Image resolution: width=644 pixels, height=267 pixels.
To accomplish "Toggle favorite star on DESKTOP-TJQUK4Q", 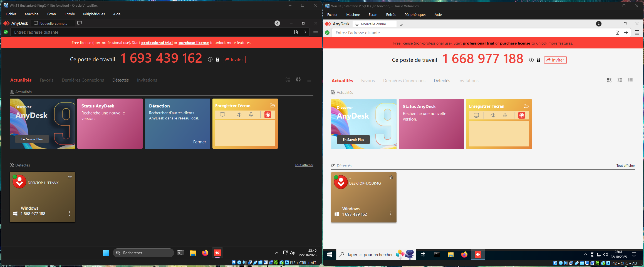I will click(x=391, y=177).
